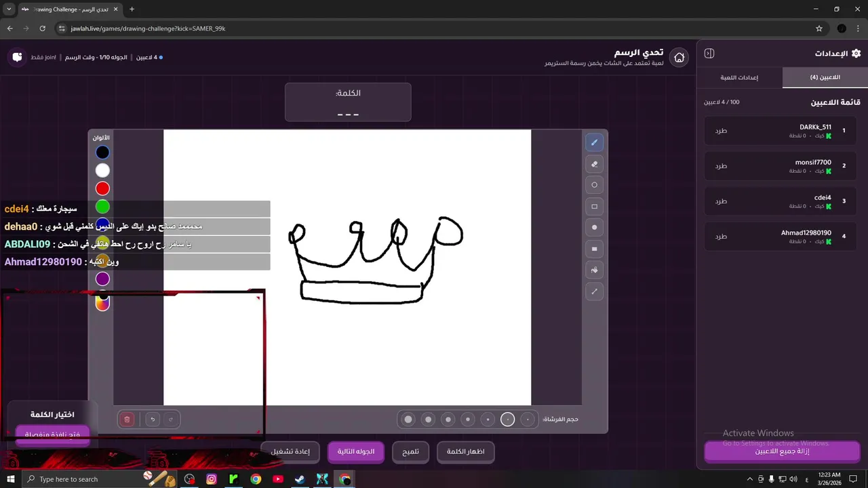Open the Windows notification center

coord(853,479)
